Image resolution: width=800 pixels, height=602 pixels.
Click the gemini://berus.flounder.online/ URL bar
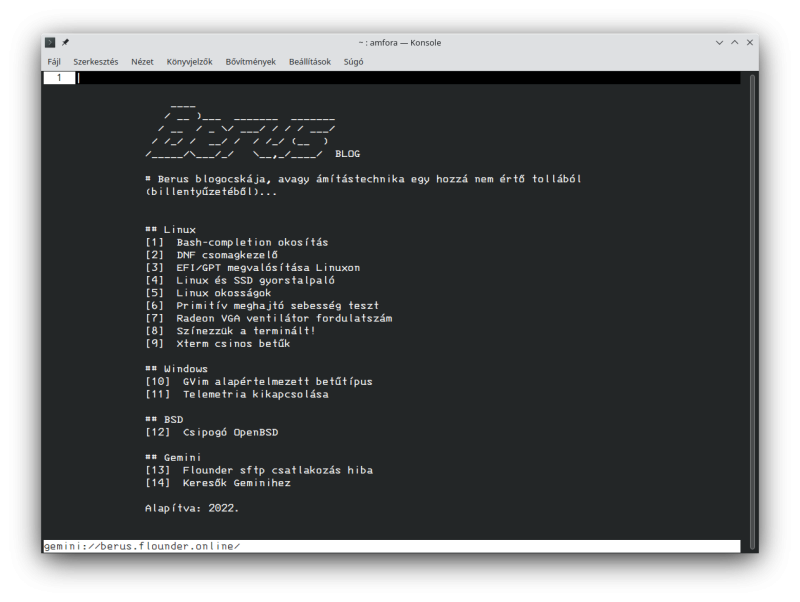(392, 546)
